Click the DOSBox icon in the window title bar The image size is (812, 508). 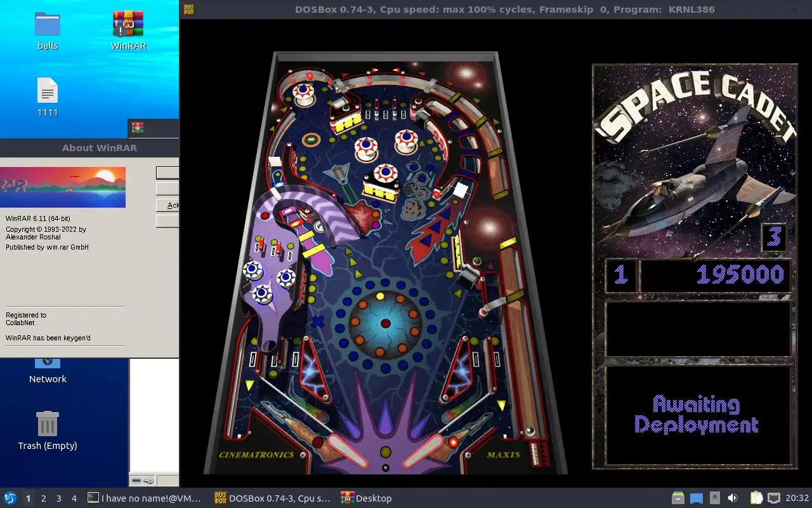tap(189, 9)
